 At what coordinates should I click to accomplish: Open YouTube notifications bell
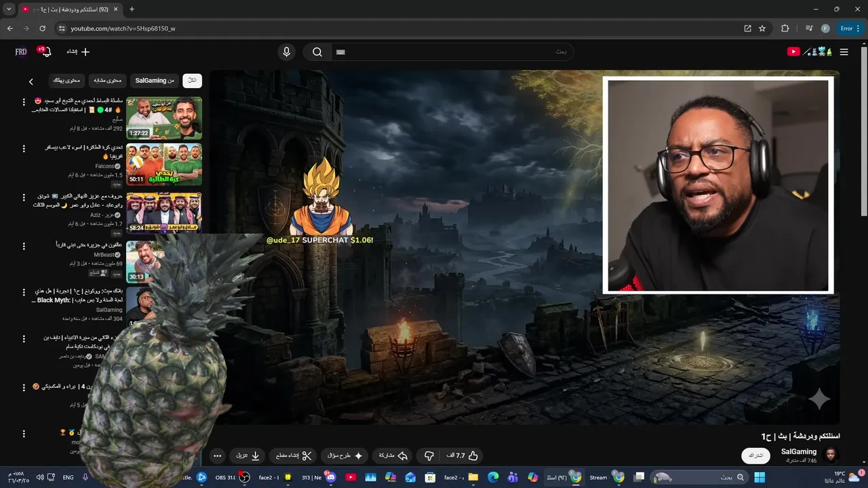(x=45, y=52)
